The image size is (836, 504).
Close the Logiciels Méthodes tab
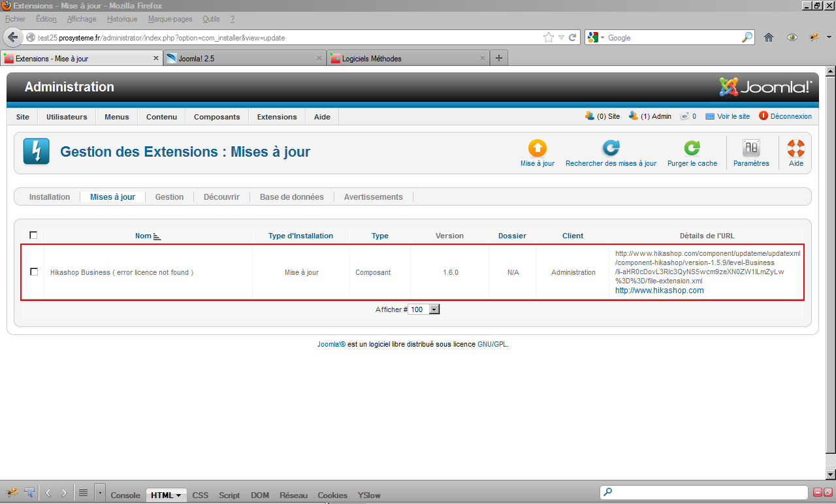tap(483, 58)
